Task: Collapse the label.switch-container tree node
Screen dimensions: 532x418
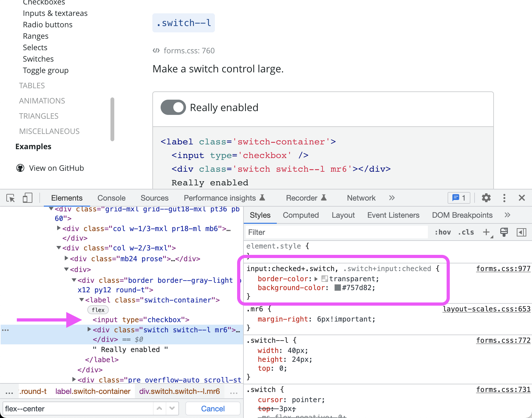Action: pos(81,300)
